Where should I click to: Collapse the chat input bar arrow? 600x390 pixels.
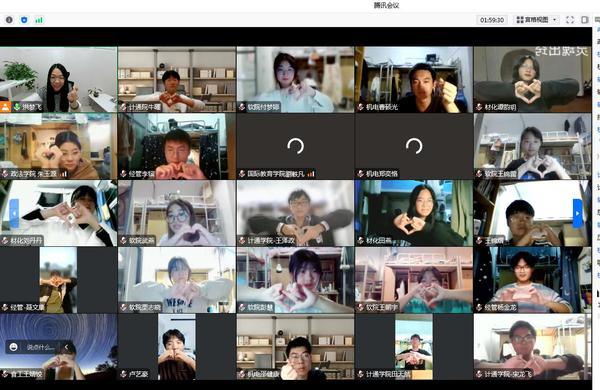coord(67,347)
